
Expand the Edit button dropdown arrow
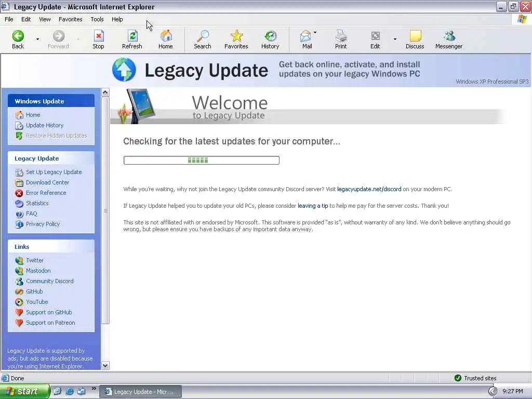(395, 39)
